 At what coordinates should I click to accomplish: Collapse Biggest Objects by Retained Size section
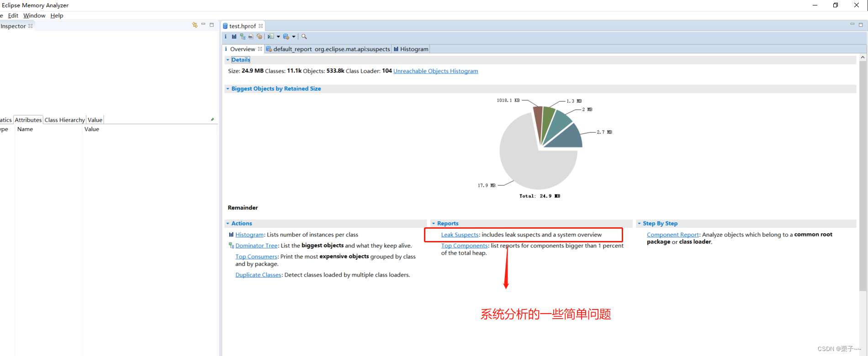228,89
